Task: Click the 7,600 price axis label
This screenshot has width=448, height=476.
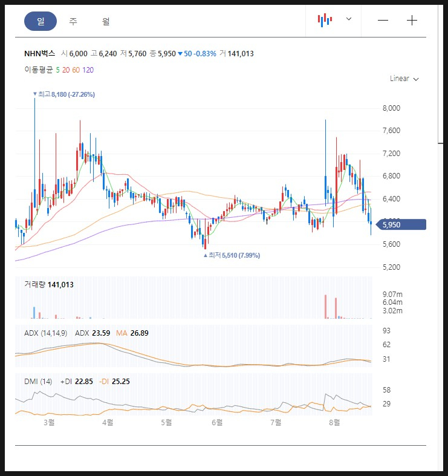Action: click(x=391, y=131)
